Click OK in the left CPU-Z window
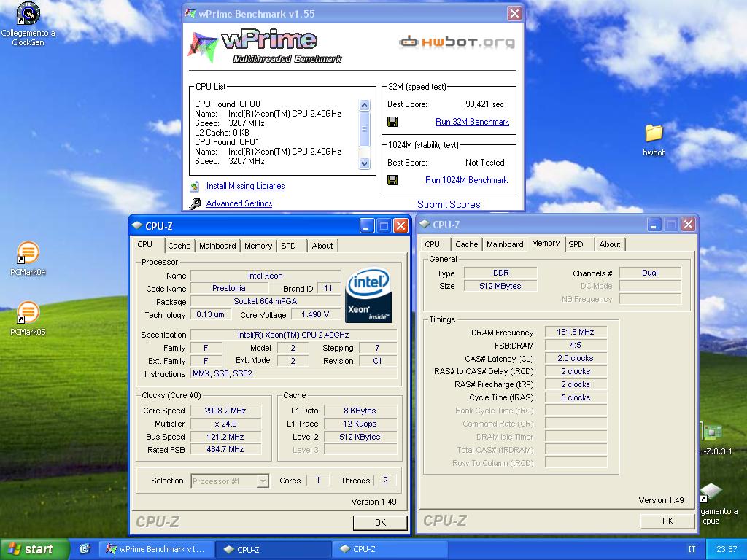 380,522
